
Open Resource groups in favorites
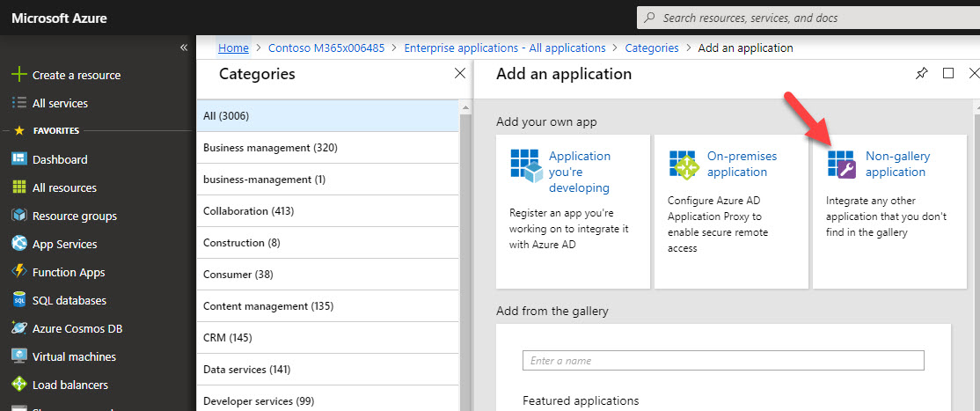pos(75,216)
